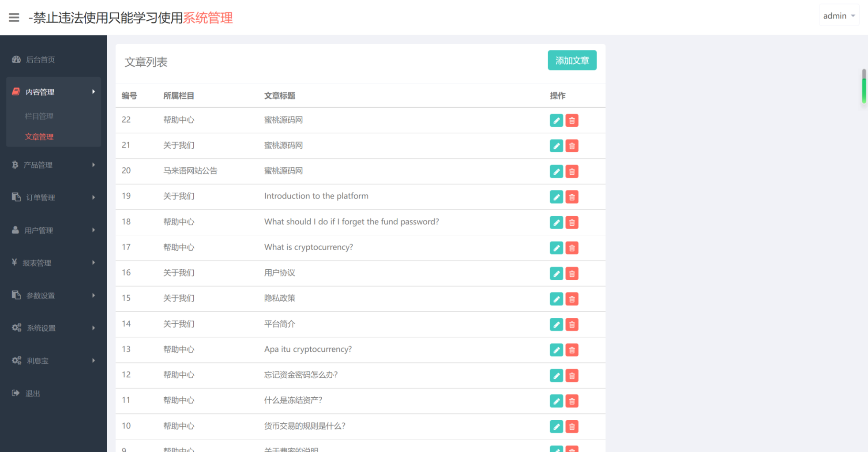The height and width of the screenshot is (452, 868).
Task: Expand the 产品管理 sidebar menu
Action: pyautogui.click(x=53, y=165)
